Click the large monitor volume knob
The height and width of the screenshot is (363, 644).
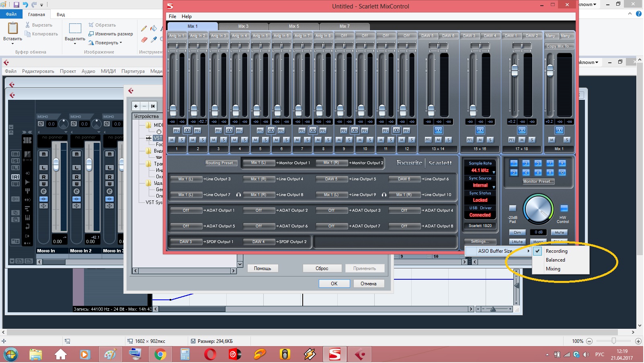(x=538, y=209)
